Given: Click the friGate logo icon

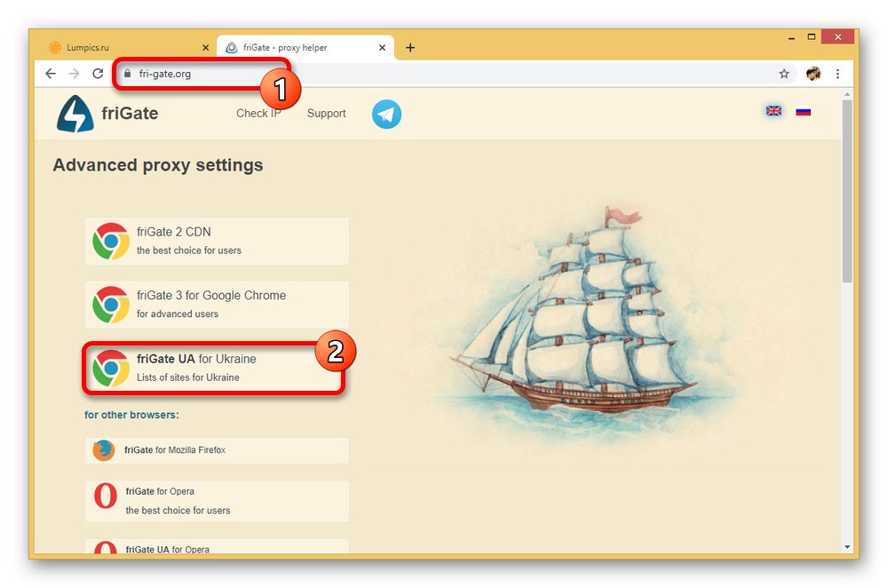Looking at the screenshot, I should [x=75, y=114].
